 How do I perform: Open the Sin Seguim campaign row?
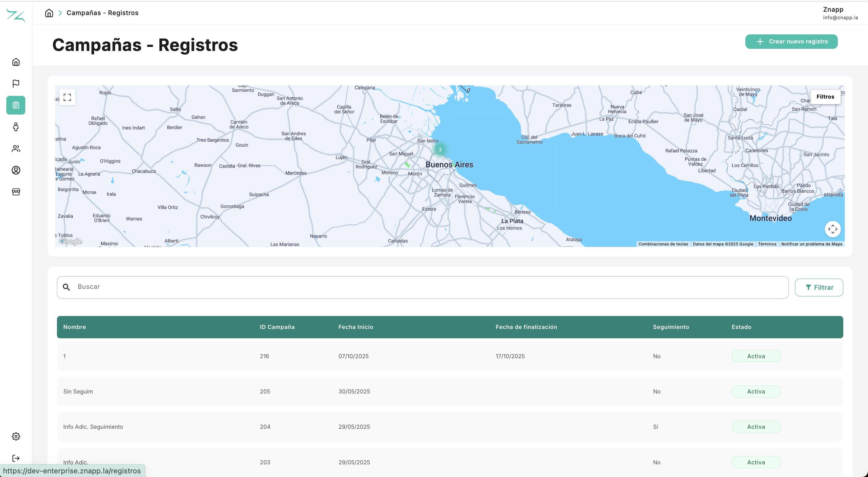tap(78, 391)
